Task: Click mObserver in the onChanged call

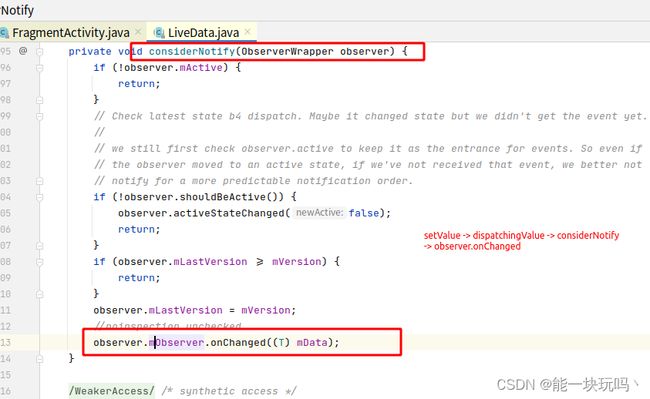Action: [177, 342]
